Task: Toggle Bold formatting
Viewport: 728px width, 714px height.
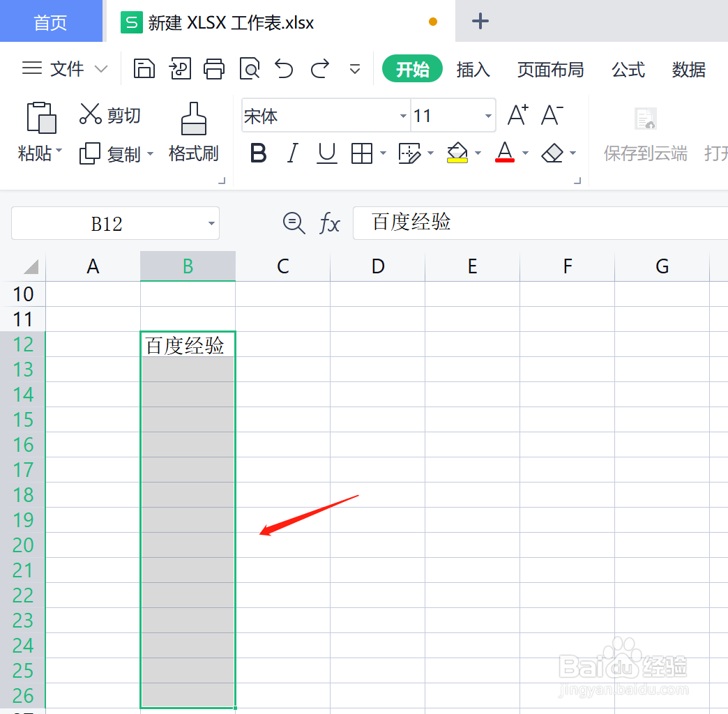Action: (x=258, y=153)
